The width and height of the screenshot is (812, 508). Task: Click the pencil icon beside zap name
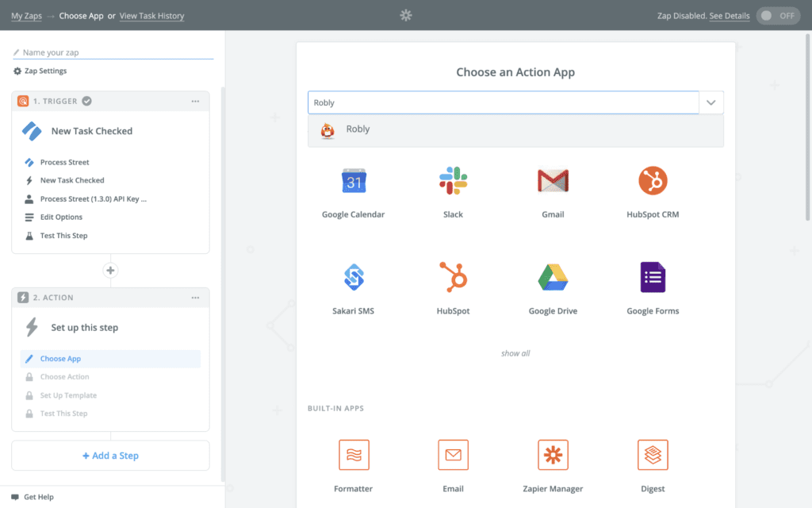pos(16,52)
